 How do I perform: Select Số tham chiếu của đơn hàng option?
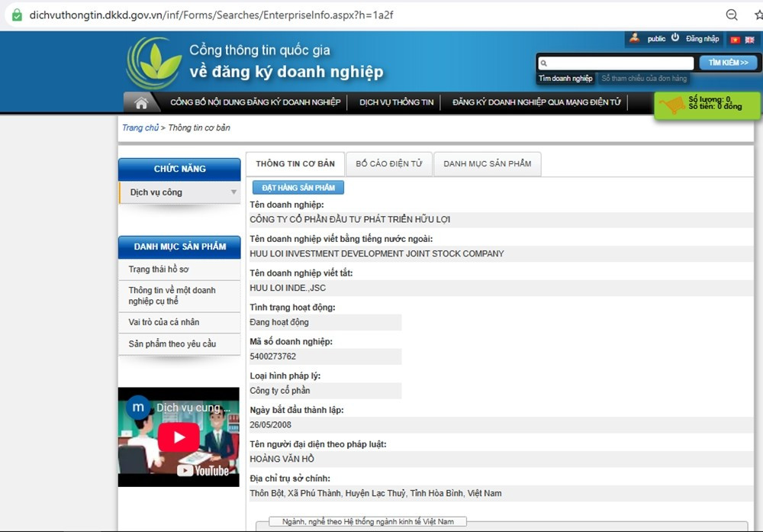pos(644,79)
